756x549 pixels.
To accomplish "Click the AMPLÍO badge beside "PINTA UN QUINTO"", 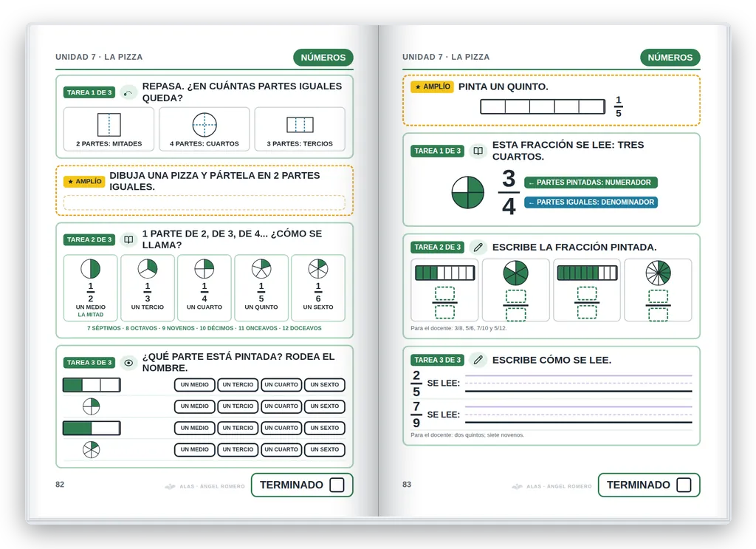I will tap(432, 87).
